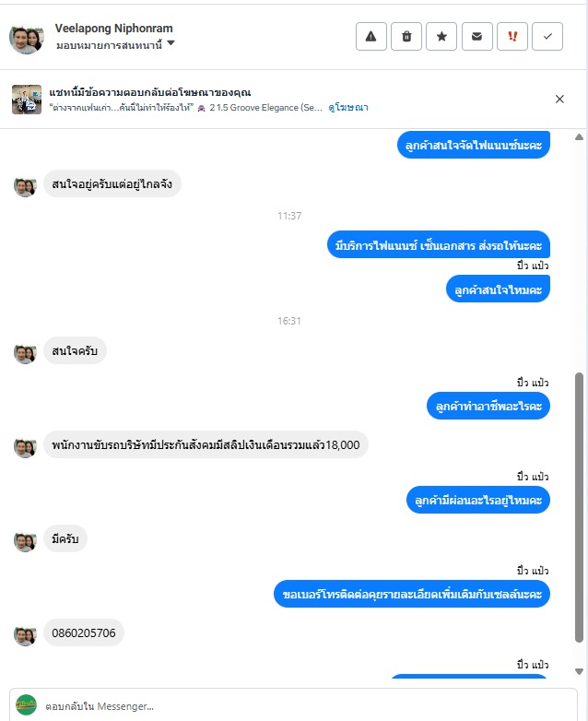Click customer avatar next to สนใจครับ message
588x721 pixels.
click(x=25, y=353)
